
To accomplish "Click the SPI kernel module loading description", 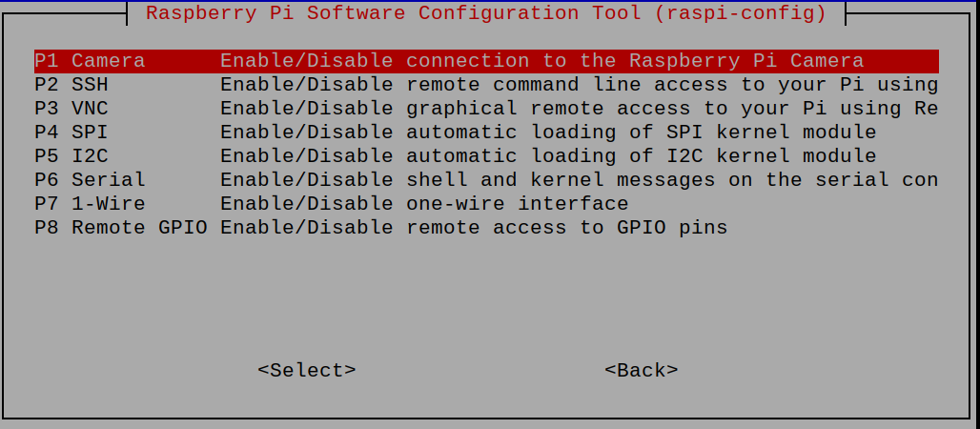I will click(x=548, y=133).
